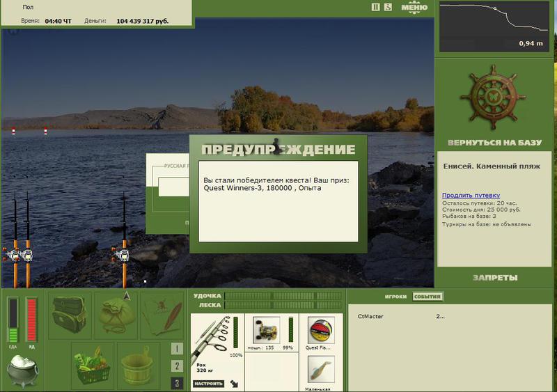
Task: Click the depth profile chart showing 0,94 m
Action: coord(494,26)
